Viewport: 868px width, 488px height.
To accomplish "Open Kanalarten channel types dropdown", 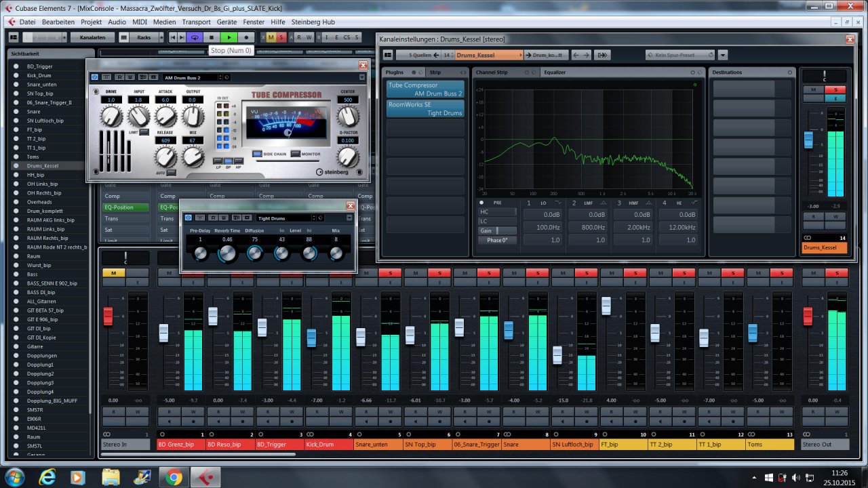I will (x=92, y=37).
